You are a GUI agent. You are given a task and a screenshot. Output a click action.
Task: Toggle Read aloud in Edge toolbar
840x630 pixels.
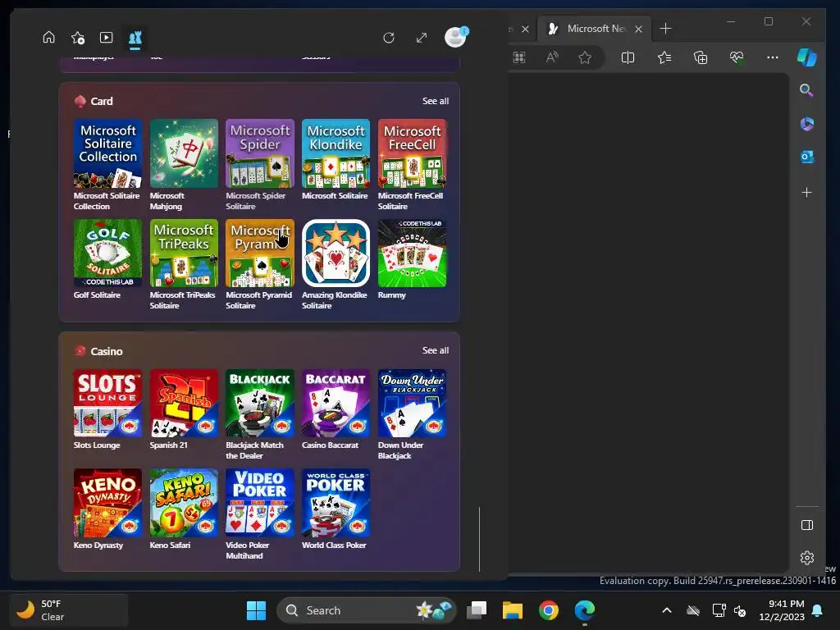pyautogui.click(x=552, y=57)
